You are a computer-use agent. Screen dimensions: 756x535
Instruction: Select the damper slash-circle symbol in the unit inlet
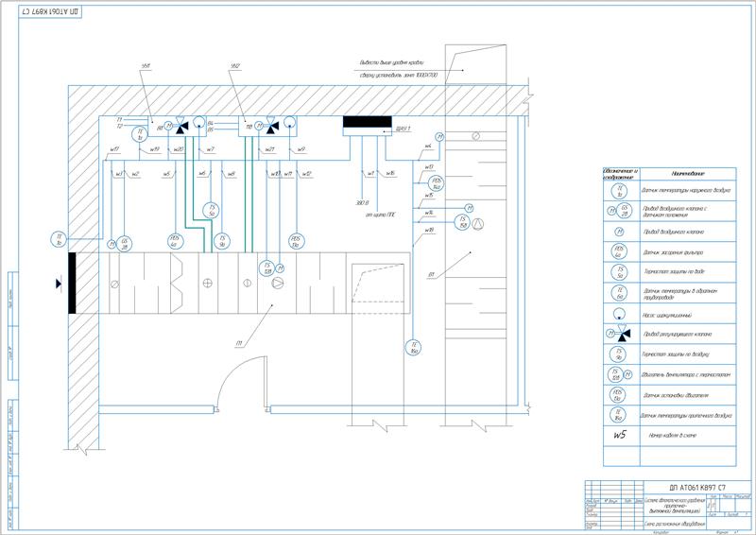click(x=114, y=285)
